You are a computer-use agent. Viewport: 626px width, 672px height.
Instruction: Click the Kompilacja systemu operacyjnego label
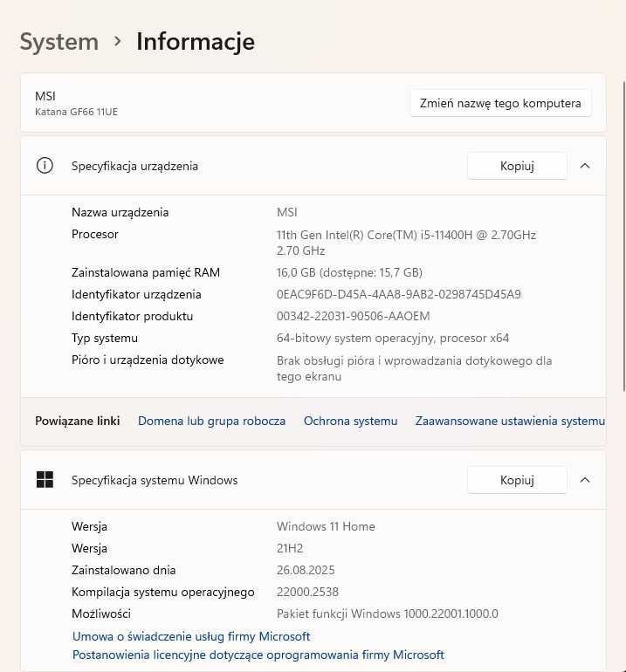[163, 592]
